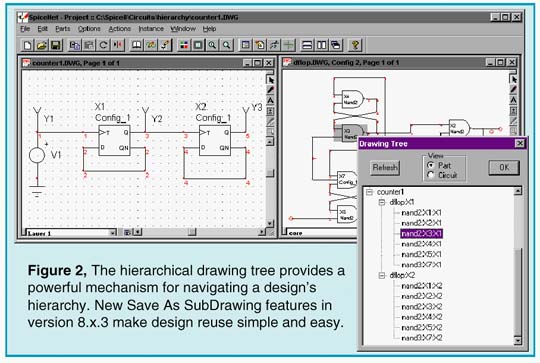This screenshot has height=363, width=540.
Task: Click the Rotate toolbar icon
Action: coord(103,45)
